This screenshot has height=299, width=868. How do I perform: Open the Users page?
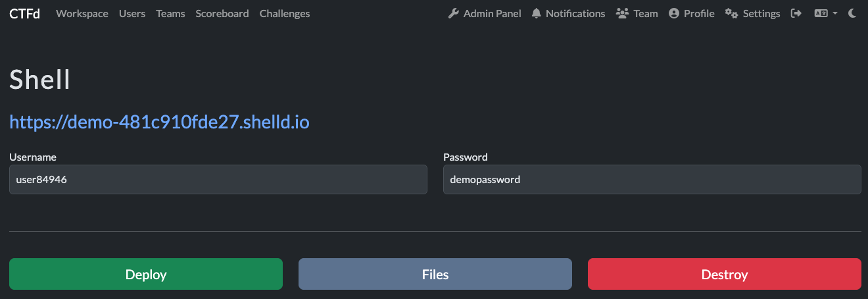(132, 13)
